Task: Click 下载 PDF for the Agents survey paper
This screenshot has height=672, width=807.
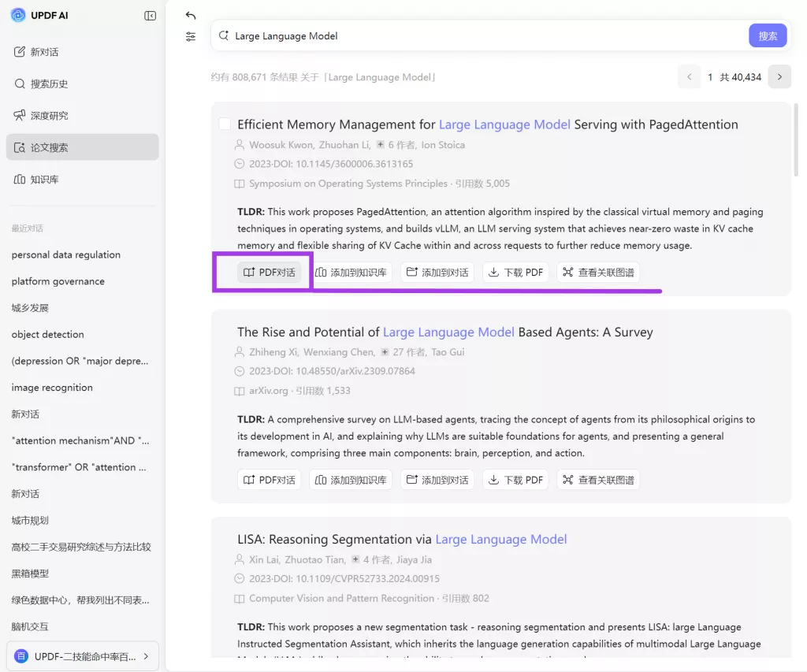Action: (x=515, y=480)
